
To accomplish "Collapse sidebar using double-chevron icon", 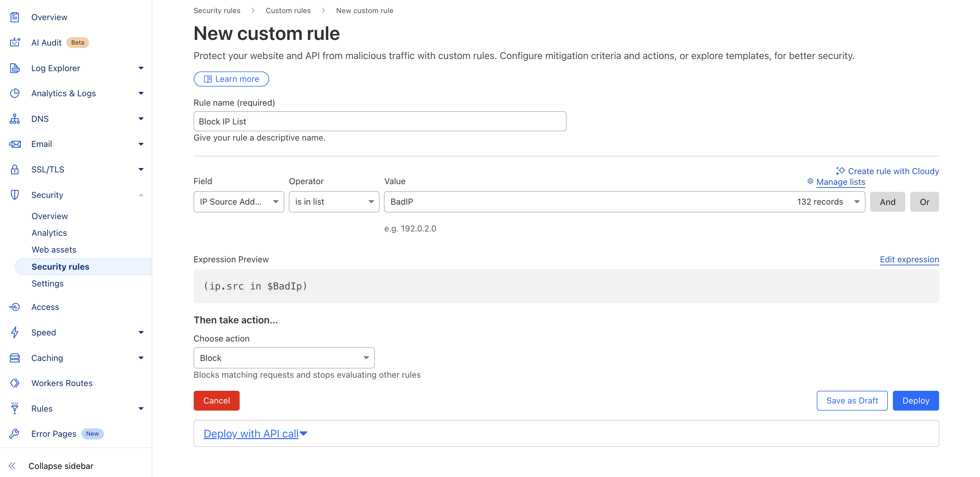I will pyautogui.click(x=12, y=466).
